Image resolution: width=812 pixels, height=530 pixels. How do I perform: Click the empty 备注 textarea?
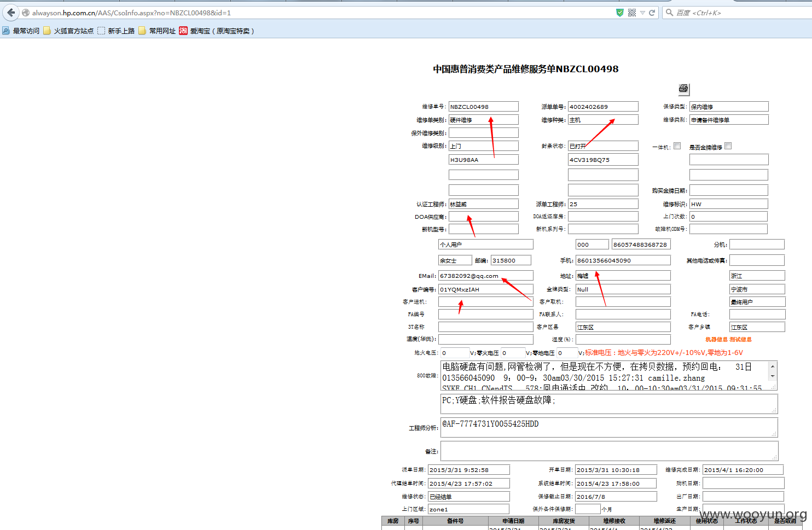[x=609, y=451]
